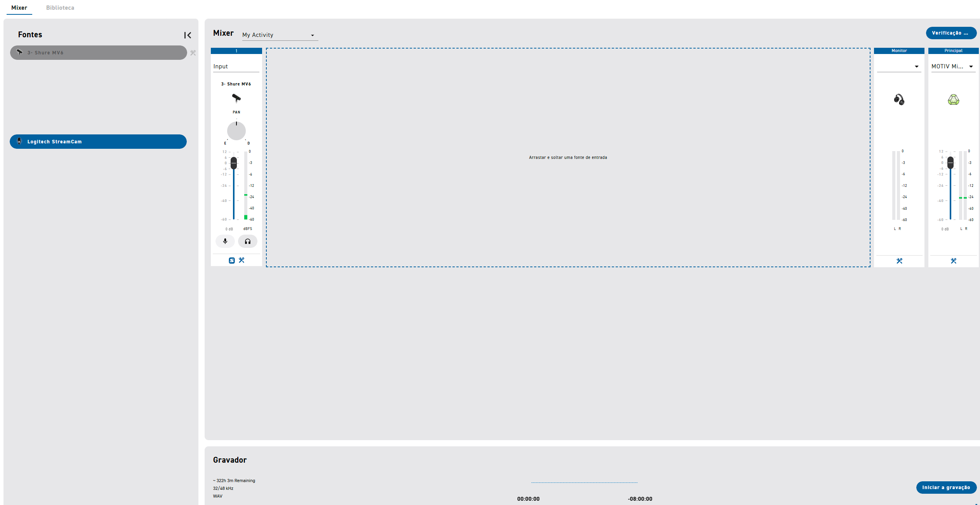Open channel 1 tools settings icon
The width and height of the screenshot is (980, 505).
pyautogui.click(x=242, y=260)
